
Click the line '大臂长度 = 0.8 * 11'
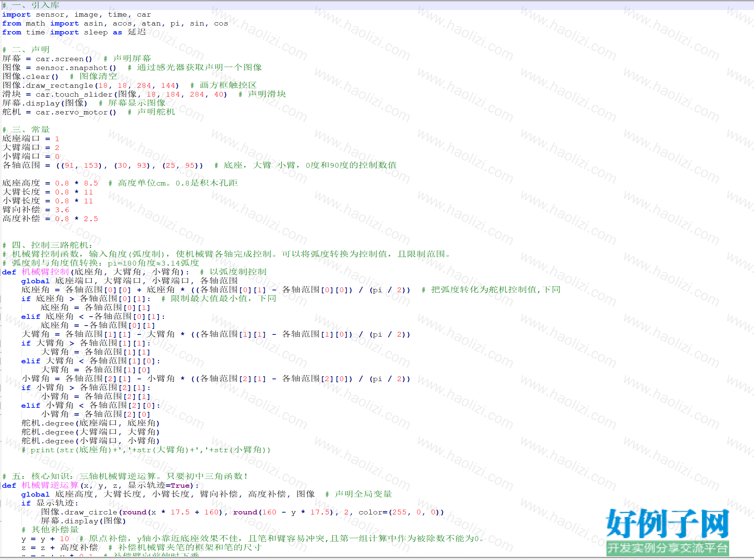coord(47,192)
